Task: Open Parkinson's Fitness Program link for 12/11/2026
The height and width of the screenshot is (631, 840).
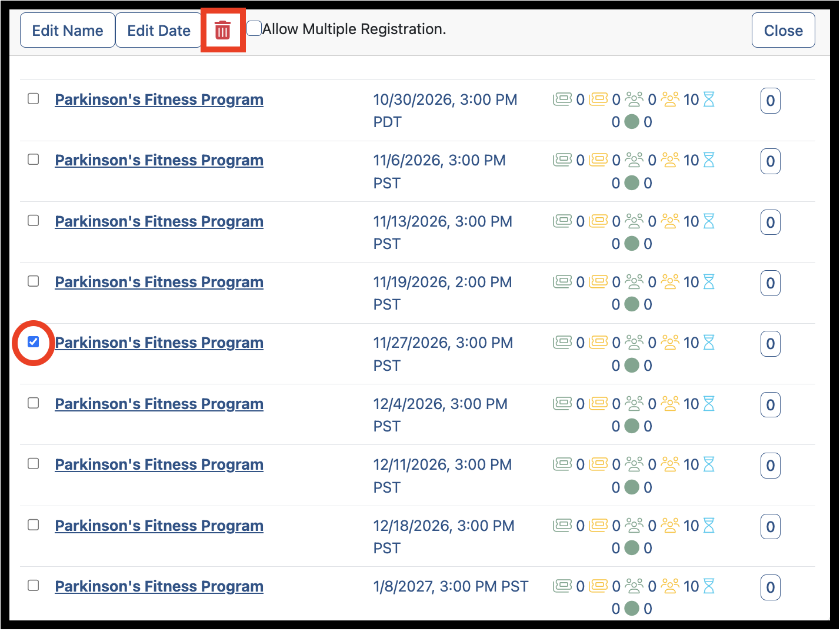Action: point(159,464)
